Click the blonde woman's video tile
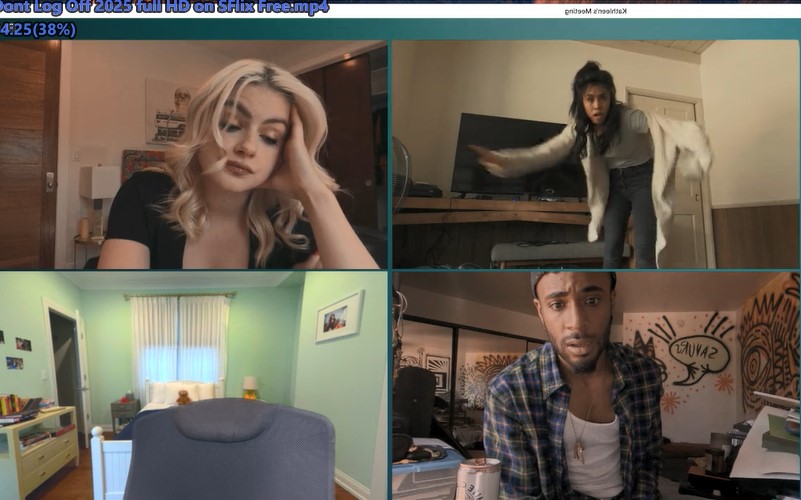Viewport: 801px width, 500px height. coord(193,155)
